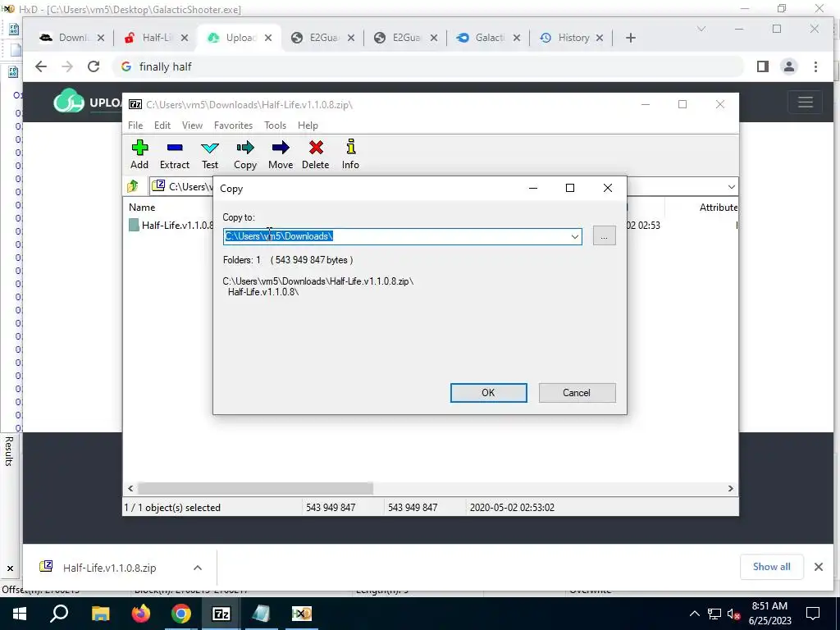The height and width of the screenshot is (630, 840).
Task: Switch to the first E2Guardian tab
Action: coord(323,38)
